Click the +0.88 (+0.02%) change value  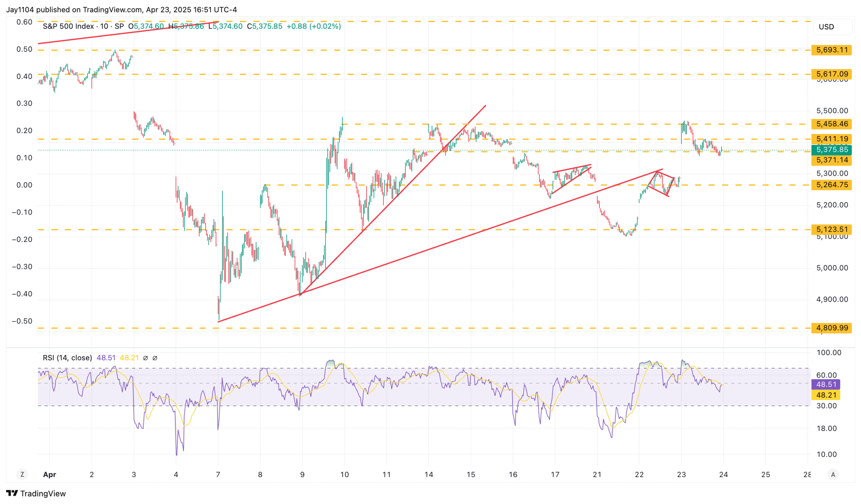314,26
